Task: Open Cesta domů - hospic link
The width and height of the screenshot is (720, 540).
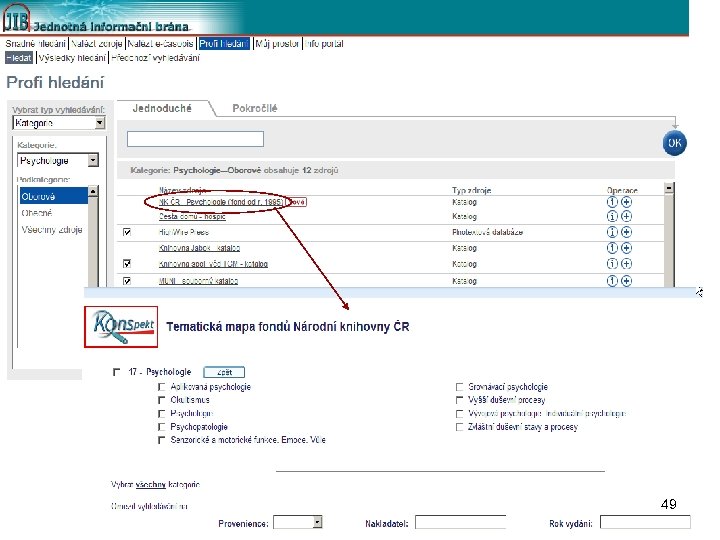Action: pos(192,216)
